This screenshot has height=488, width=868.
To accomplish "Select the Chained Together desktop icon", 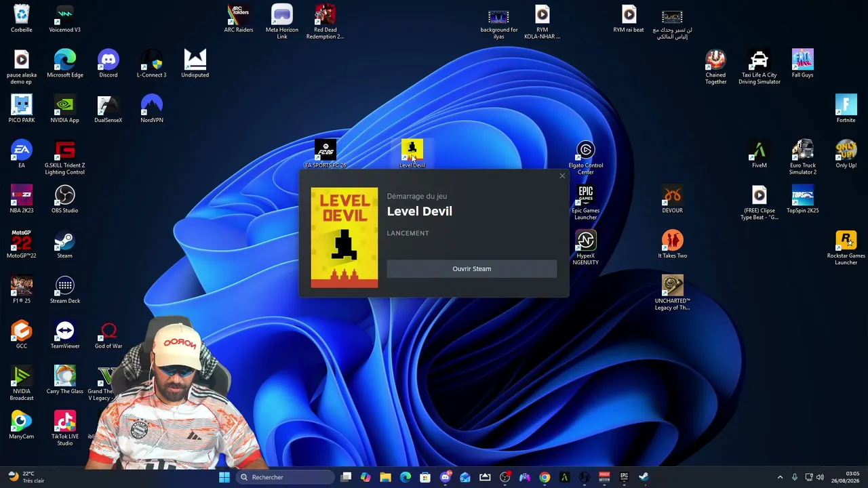I will pyautogui.click(x=716, y=67).
